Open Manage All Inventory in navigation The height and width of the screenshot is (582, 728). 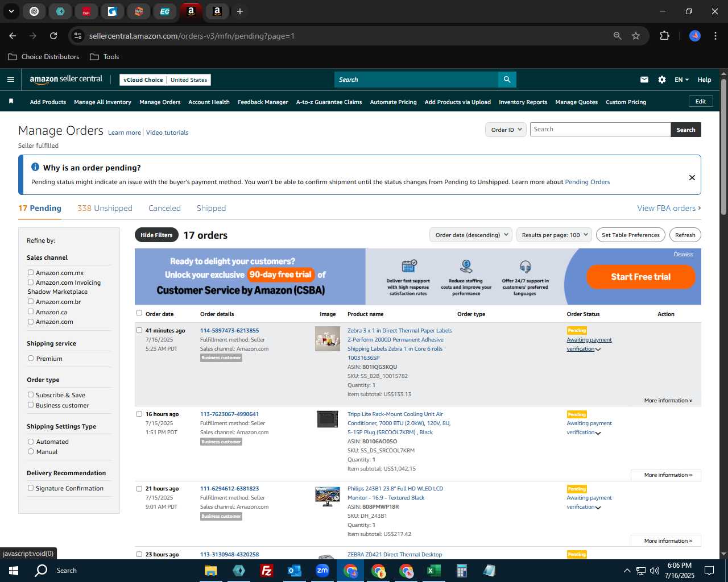click(102, 102)
